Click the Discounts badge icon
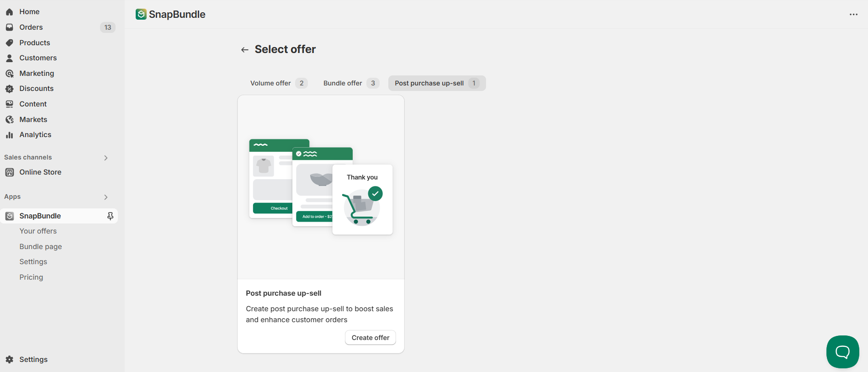The height and width of the screenshot is (372, 868). (10, 89)
